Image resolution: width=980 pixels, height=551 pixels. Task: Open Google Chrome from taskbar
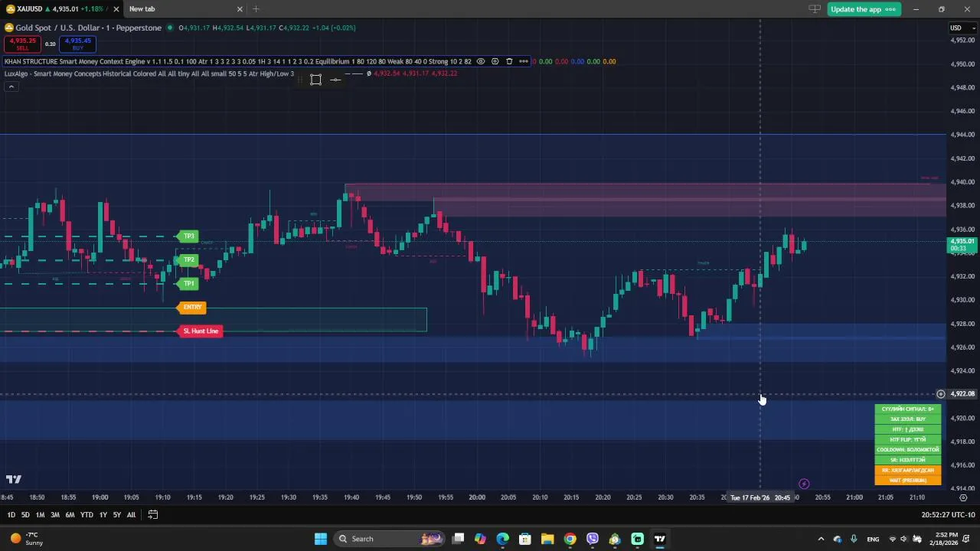[570, 539]
